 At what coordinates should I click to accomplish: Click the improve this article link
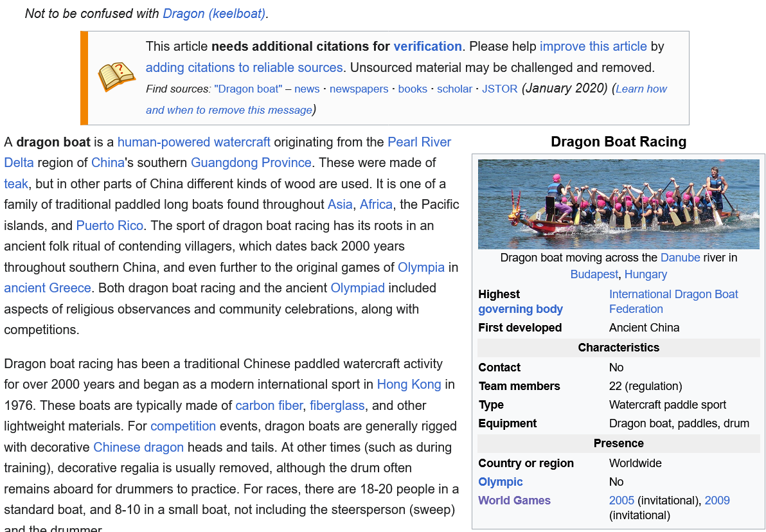(593, 46)
